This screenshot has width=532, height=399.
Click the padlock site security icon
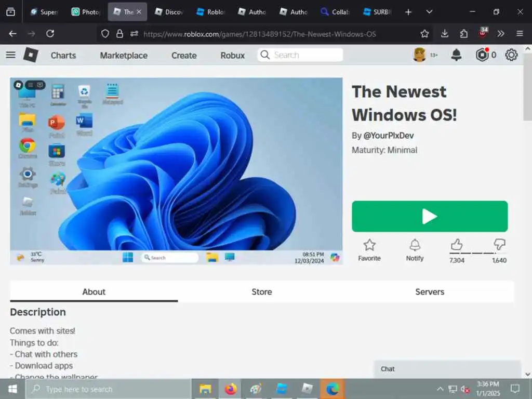pyautogui.click(x=119, y=34)
